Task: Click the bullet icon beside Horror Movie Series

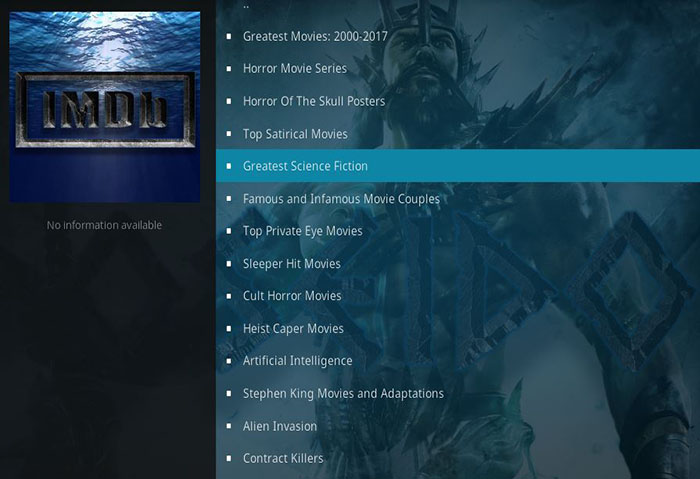Action: [x=229, y=69]
